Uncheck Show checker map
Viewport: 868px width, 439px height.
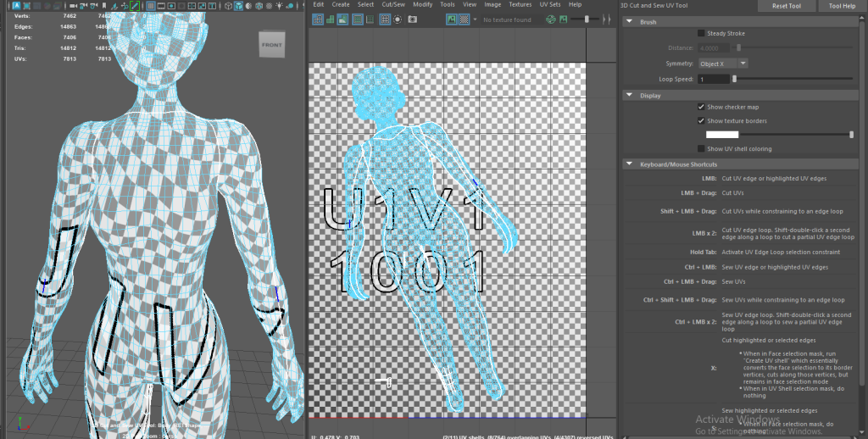pos(701,108)
